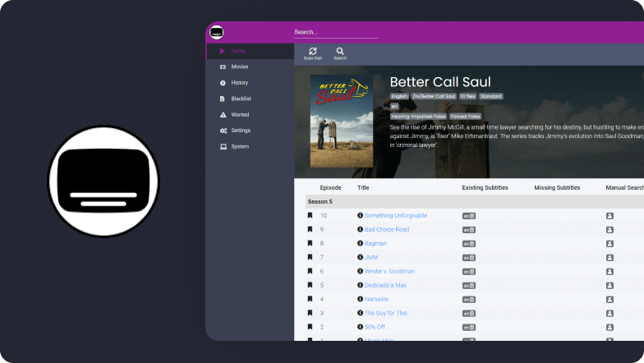
Task: Click info icon next to Something Unforgivable
Action: coord(360,215)
